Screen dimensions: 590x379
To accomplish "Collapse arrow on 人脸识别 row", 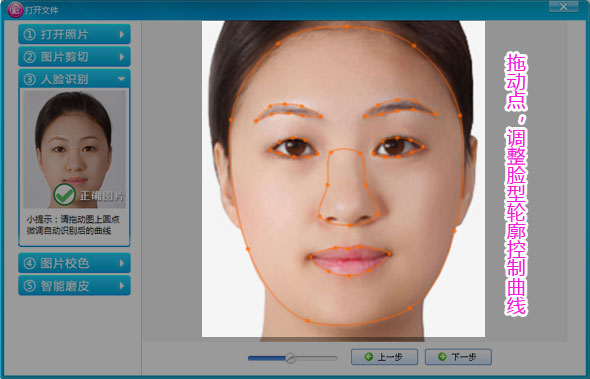I will pos(122,79).
